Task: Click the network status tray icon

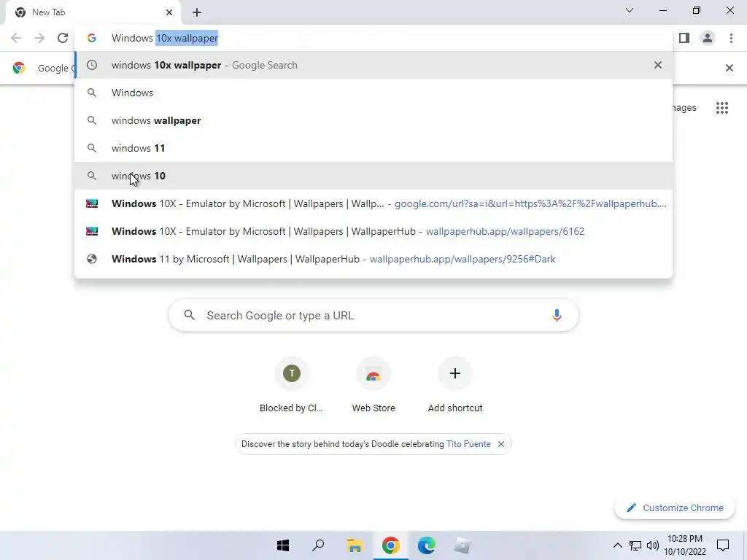Action: pos(635,545)
